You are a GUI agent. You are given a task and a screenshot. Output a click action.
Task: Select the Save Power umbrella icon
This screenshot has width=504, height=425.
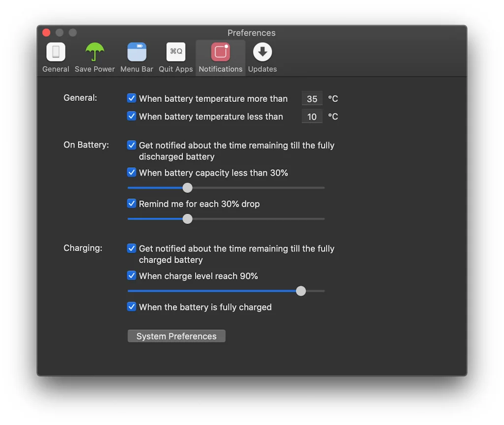(94, 52)
